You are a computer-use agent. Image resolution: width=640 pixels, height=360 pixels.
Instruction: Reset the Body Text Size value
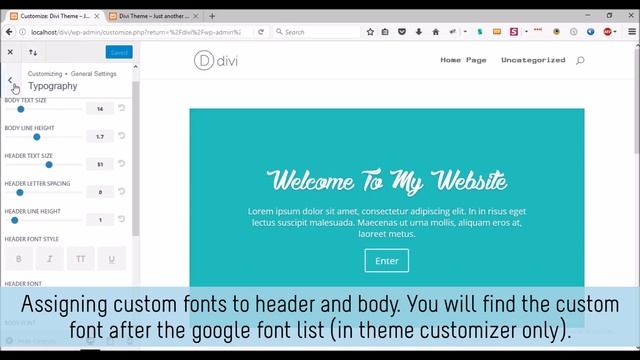[121, 108]
